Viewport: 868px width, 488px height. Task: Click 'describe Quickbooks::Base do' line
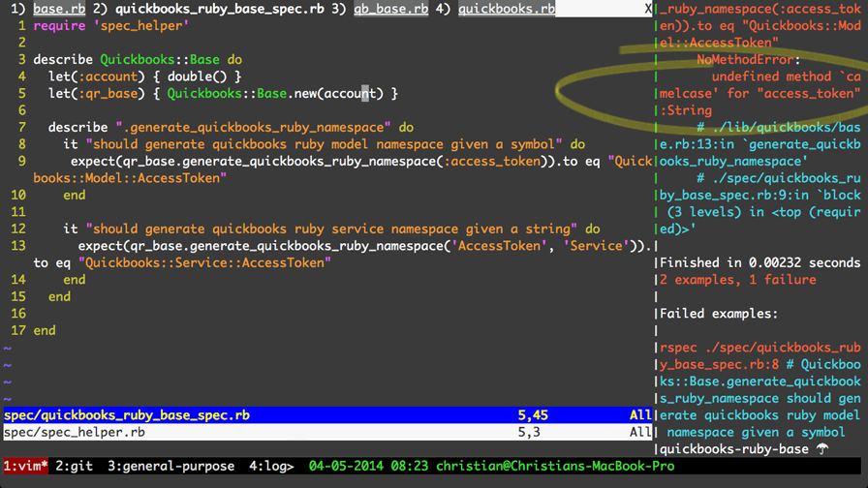point(138,60)
